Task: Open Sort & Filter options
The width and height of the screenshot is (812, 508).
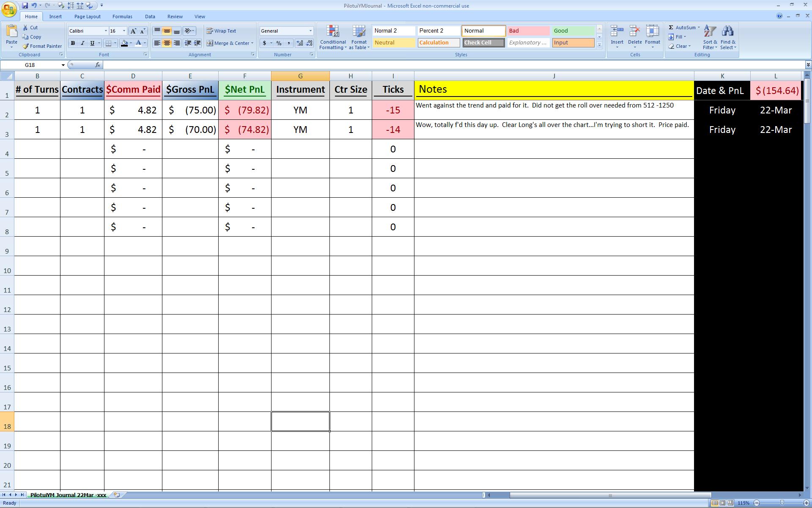Action: pyautogui.click(x=710, y=37)
